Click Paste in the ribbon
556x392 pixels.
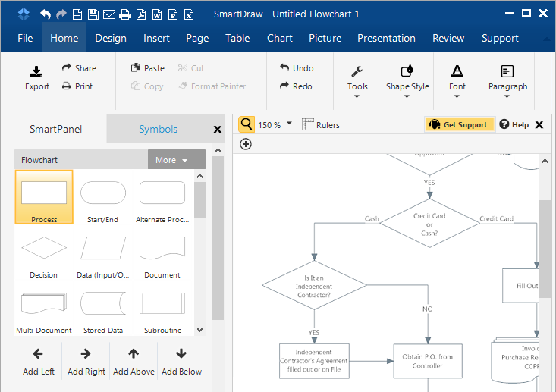[x=147, y=67]
